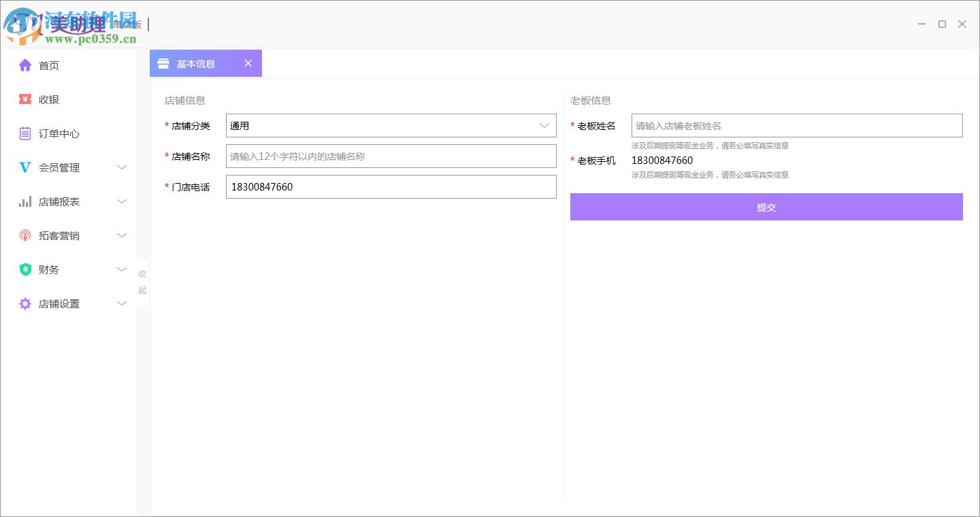Viewport: 980px width, 517px height.
Task: Minimize the application window
Action: [x=921, y=24]
